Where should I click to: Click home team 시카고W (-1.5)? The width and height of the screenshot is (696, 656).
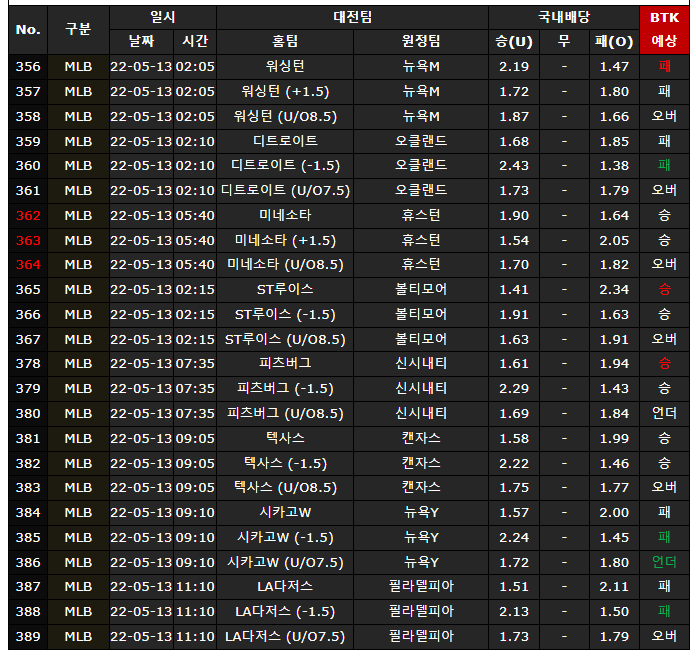(285, 538)
